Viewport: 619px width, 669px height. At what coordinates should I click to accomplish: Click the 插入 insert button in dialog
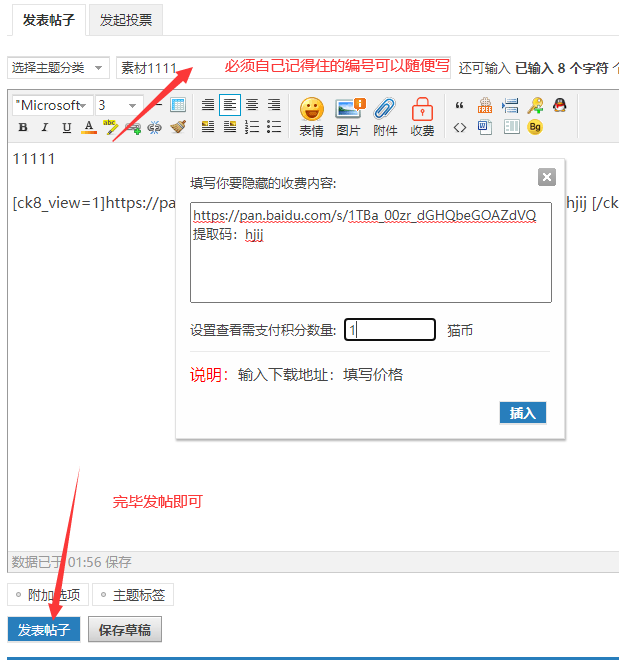tap(523, 412)
